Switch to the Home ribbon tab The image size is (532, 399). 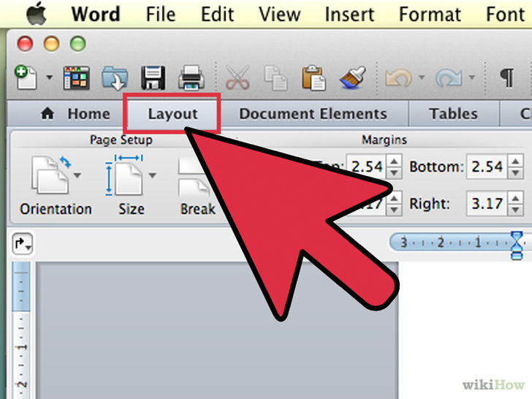[x=75, y=114]
